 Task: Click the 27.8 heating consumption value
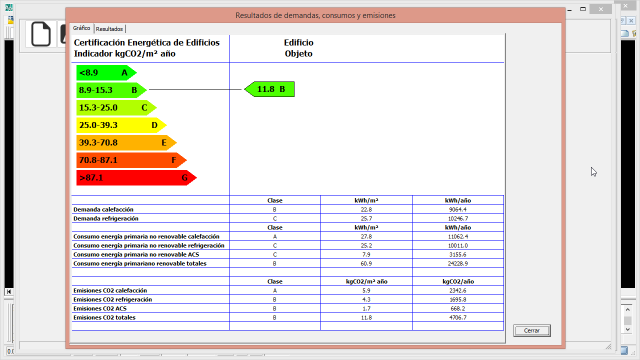tap(366, 236)
